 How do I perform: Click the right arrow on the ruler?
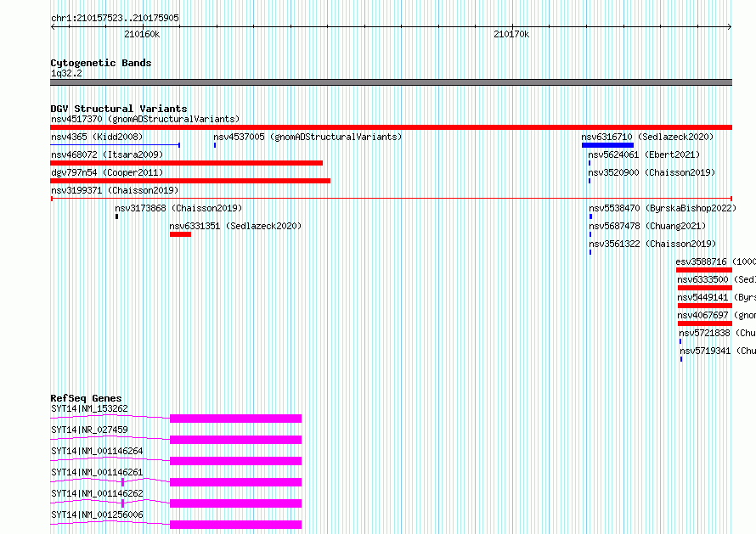[730, 26]
